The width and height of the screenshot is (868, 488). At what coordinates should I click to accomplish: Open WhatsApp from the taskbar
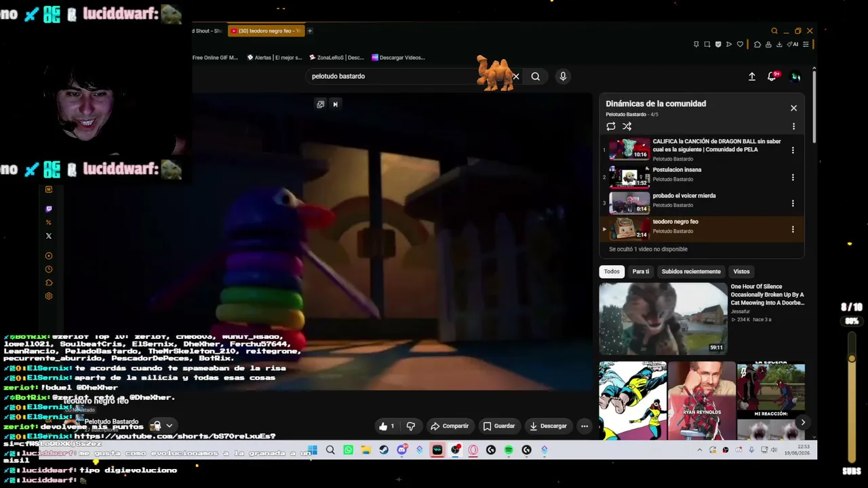coord(349,450)
